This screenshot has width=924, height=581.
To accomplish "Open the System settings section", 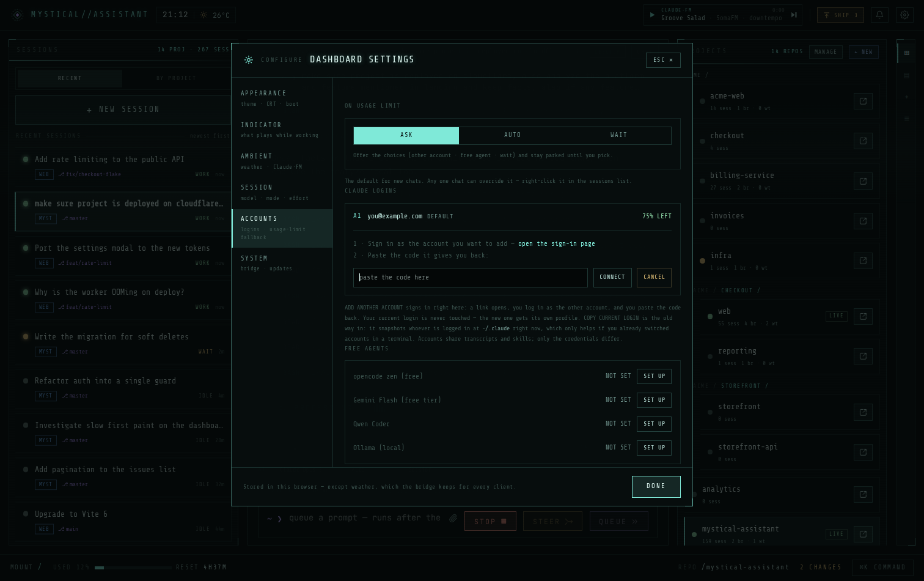I will click(x=282, y=263).
